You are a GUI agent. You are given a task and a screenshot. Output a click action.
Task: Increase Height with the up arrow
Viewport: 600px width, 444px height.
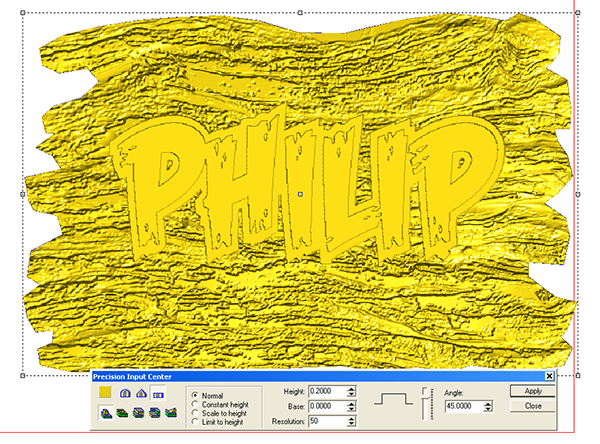click(x=351, y=389)
